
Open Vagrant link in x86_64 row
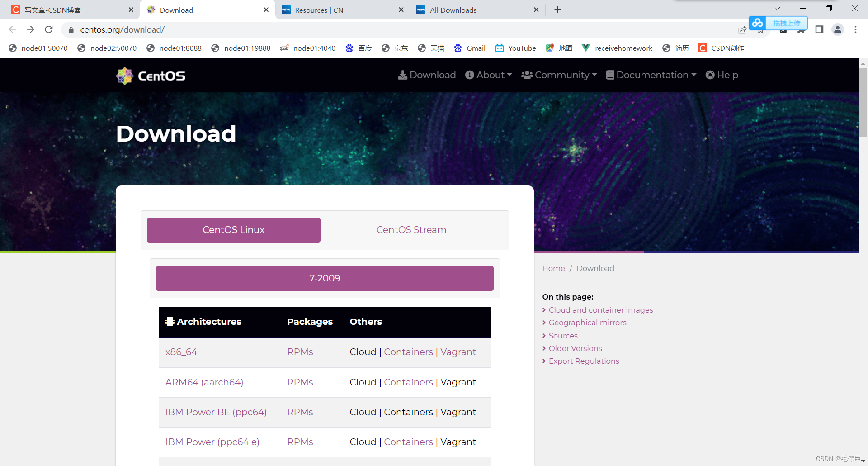tap(458, 352)
